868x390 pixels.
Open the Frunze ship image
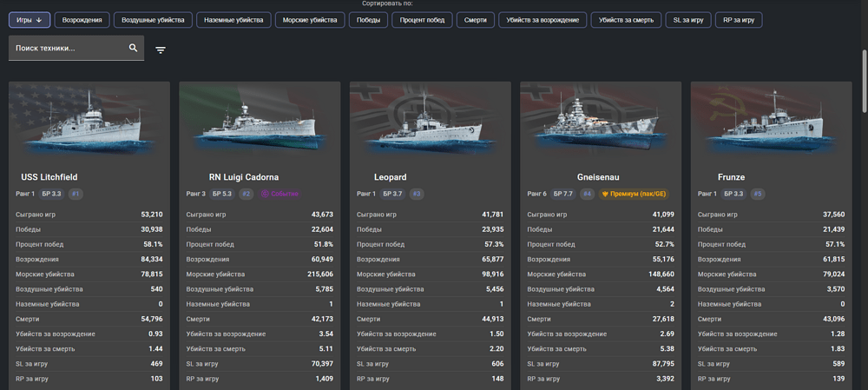(x=771, y=122)
